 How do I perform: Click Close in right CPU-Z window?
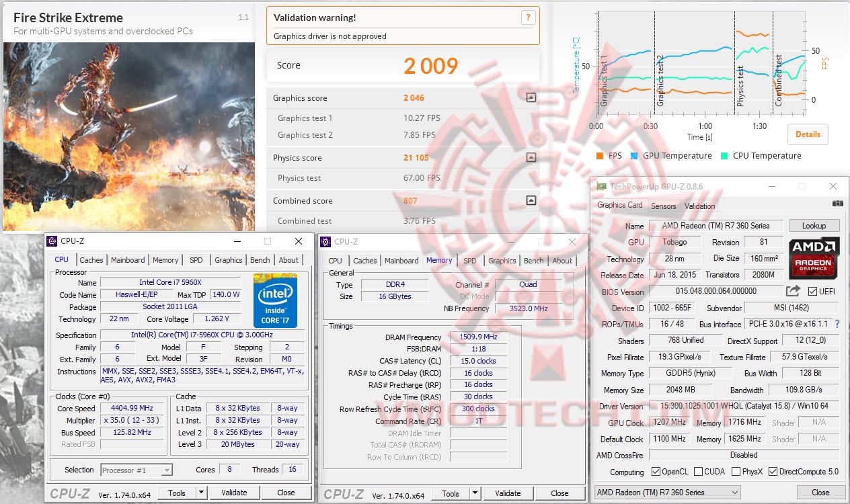(559, 493)
